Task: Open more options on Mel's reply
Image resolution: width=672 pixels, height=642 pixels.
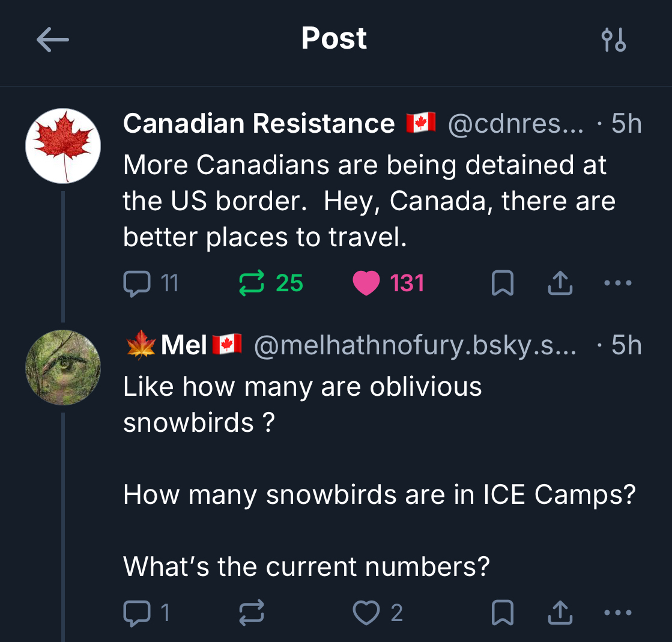Action: tap(618, 613)
